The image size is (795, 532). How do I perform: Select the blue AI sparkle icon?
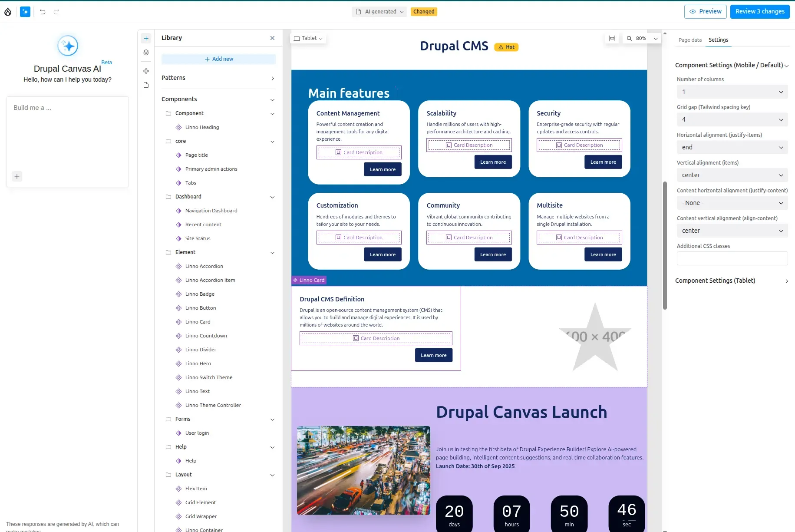click(x=25, y=12)
